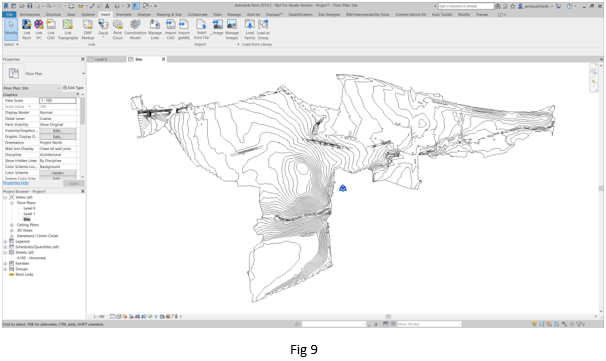Open the Coordination Model tool
606x361 pixels.
(x=135, y=29)
